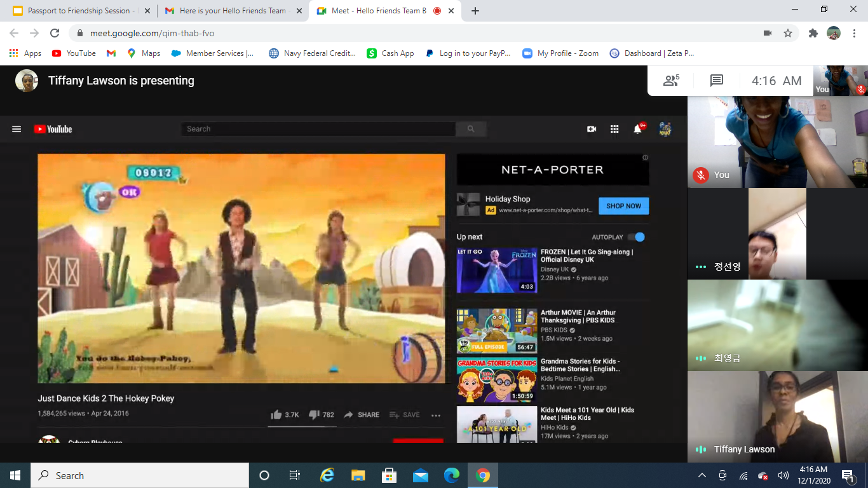This screenshot has width=868, height=488.
Task: Click the muted microphone icon on You tile
Action: click(x=701, y=175)
